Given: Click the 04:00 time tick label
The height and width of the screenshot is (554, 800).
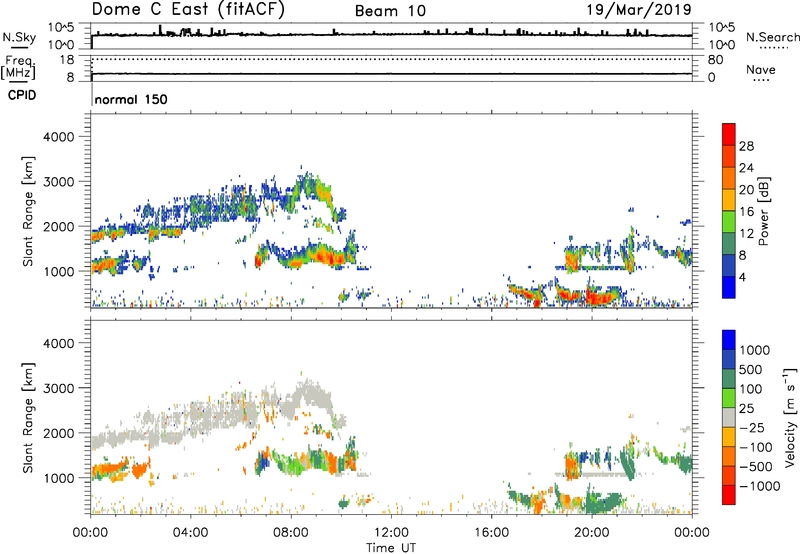Looking at the screenshot, I should point(191,533).
